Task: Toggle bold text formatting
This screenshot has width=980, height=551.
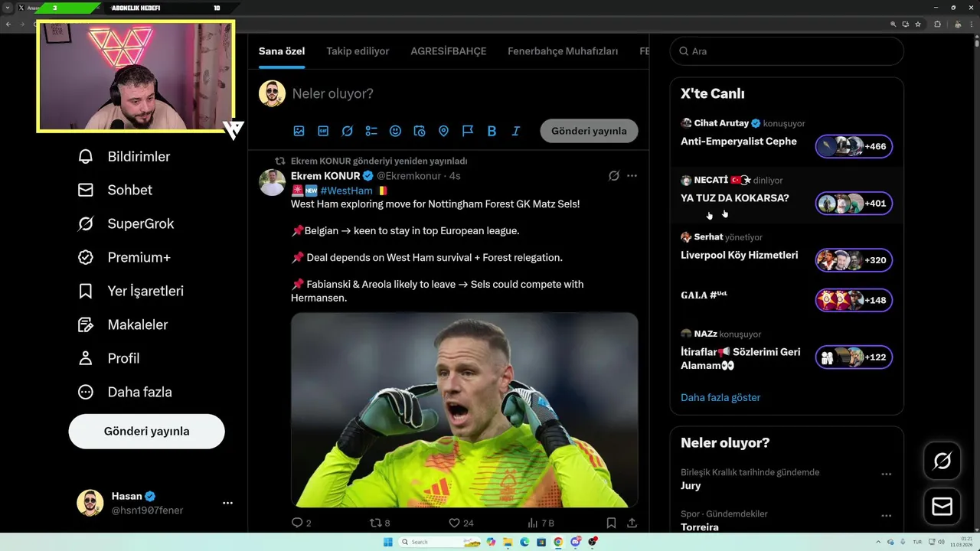Action: (492, 131)
